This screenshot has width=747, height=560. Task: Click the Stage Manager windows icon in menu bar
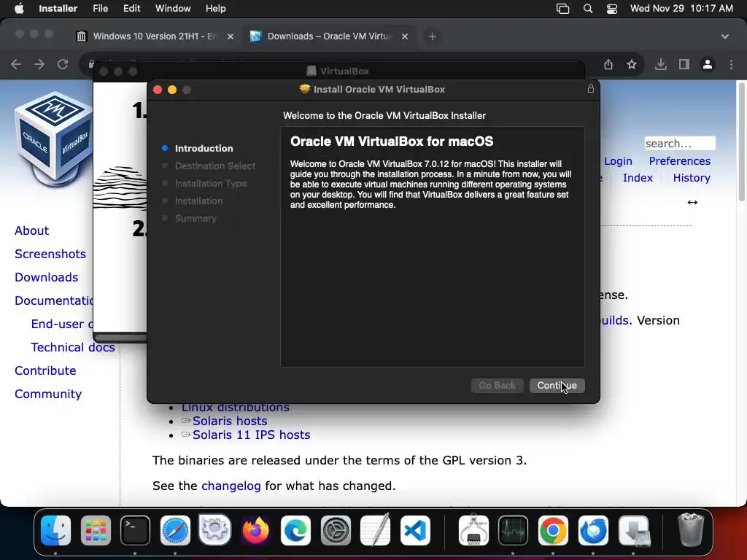tap(562, 9)
